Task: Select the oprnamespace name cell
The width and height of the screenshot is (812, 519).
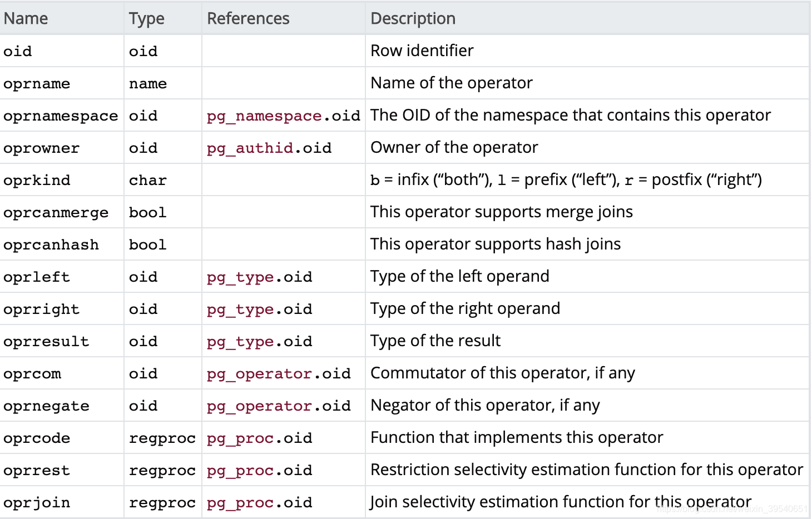Action: 61,116
